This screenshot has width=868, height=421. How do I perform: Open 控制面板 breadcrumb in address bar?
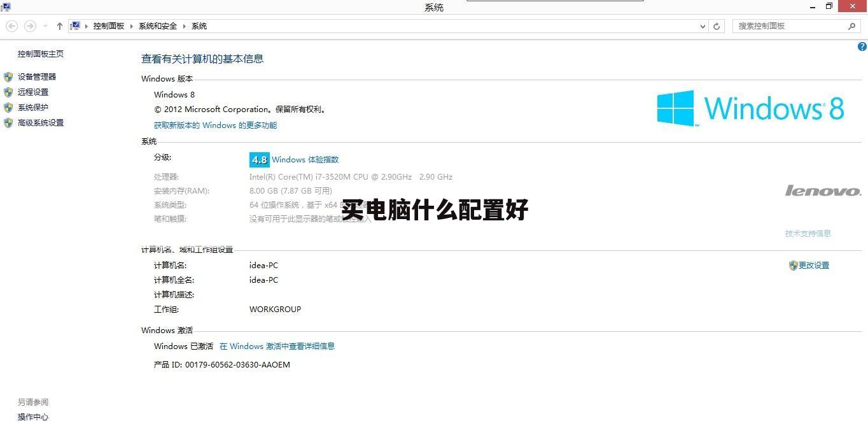coord(109,26)
